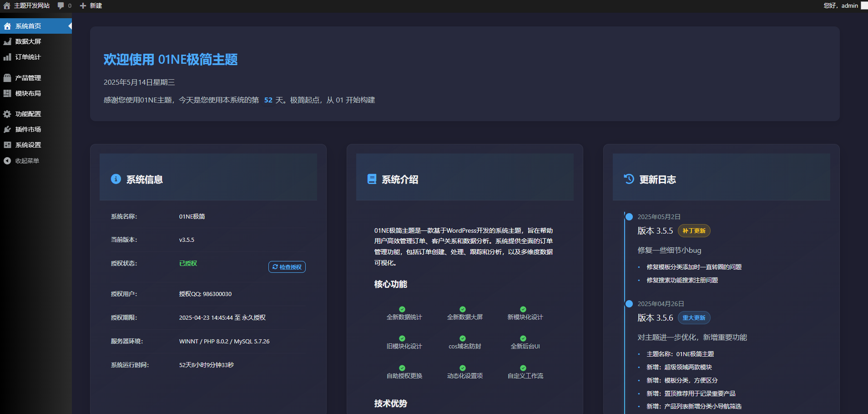
Task: Open the 系统设置 menu
Action: click(x=36, y=145)
